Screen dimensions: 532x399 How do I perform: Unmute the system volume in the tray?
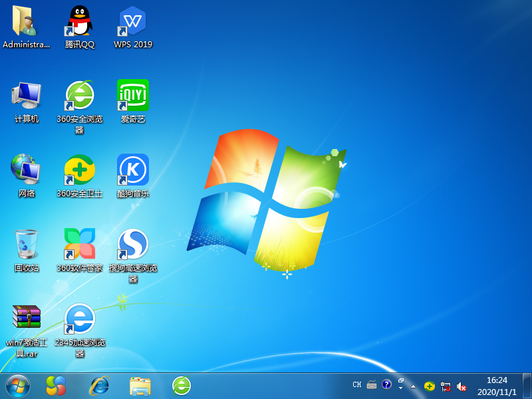point(462,386)
